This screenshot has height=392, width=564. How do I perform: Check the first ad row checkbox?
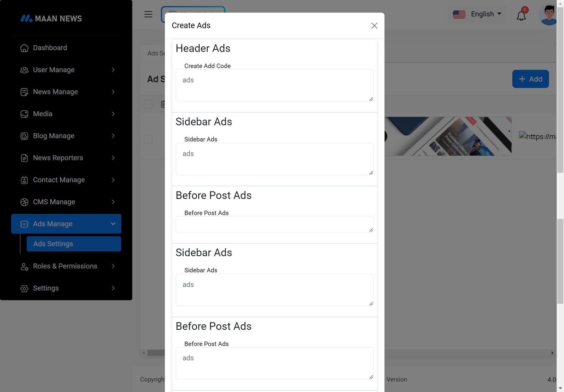click(x=148, y=139)
